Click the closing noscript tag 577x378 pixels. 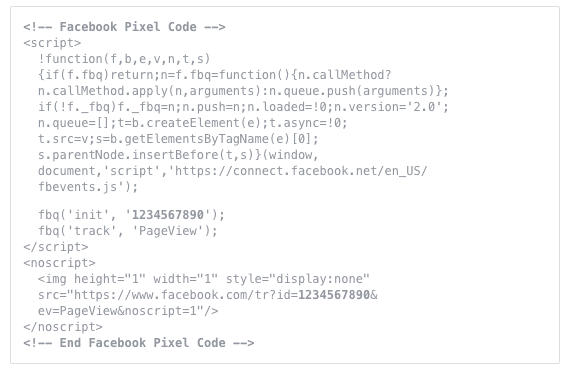pos(63,327)
